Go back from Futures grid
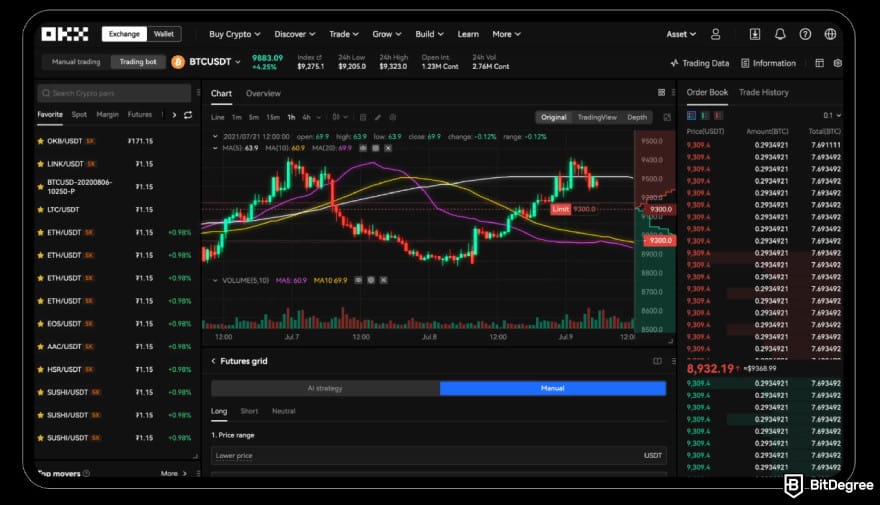Viewport: 880px width, 505px height. (x=213, y=361)
